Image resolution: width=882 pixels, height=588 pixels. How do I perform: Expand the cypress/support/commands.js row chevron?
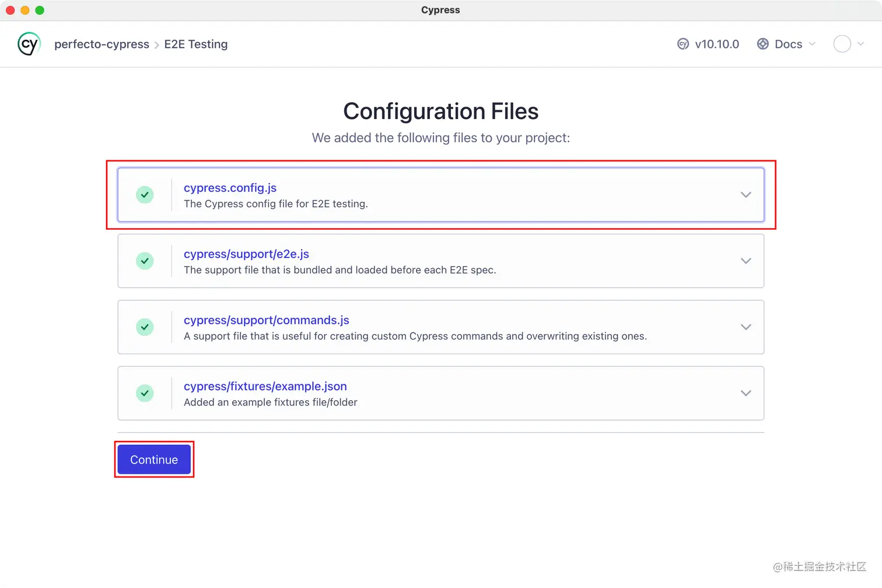click(x=745, y=327)
